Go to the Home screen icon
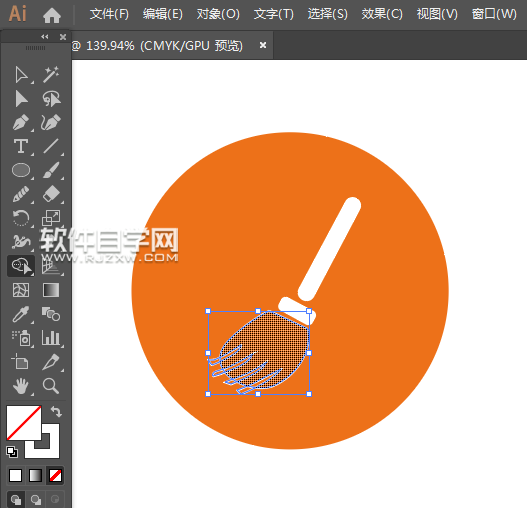 [52, 15]
